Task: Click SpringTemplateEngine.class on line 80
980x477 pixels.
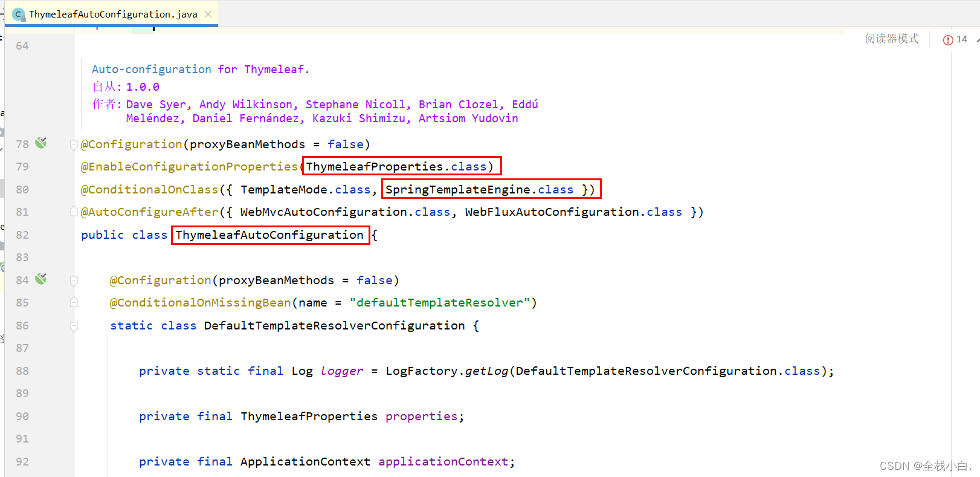Action: (x=480, y=190)
